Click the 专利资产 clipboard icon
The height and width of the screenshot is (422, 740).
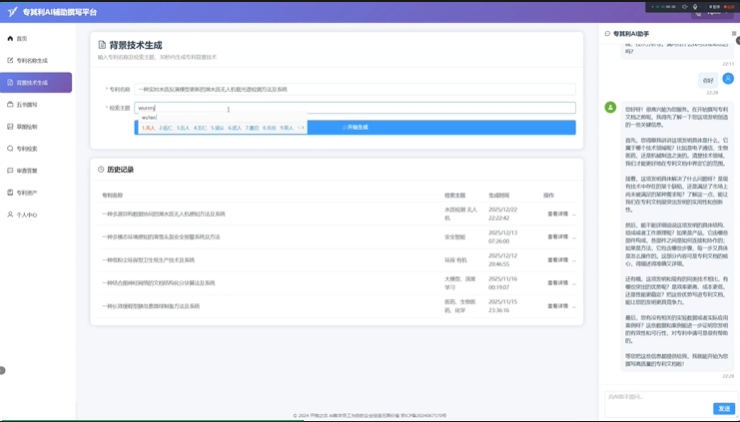(x=10, y=192)
